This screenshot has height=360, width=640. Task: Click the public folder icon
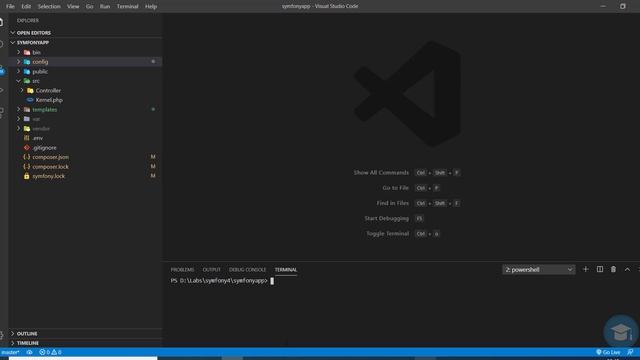click(x=27, y=71)
